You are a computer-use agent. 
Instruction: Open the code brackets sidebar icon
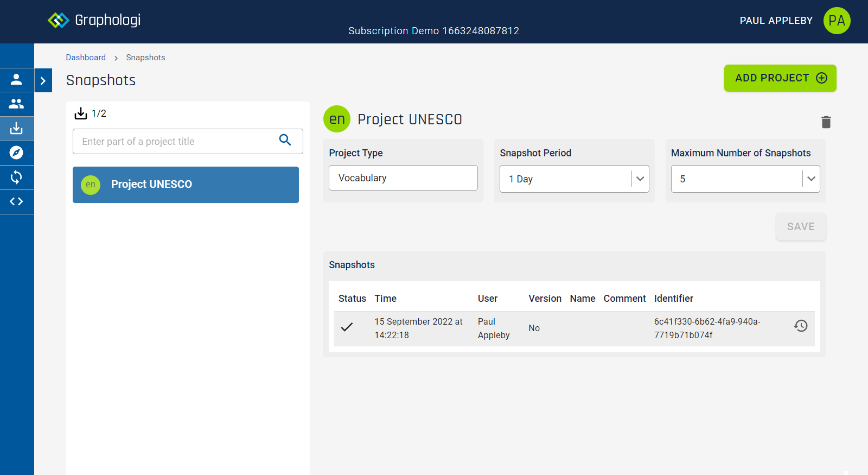point(16,201)
